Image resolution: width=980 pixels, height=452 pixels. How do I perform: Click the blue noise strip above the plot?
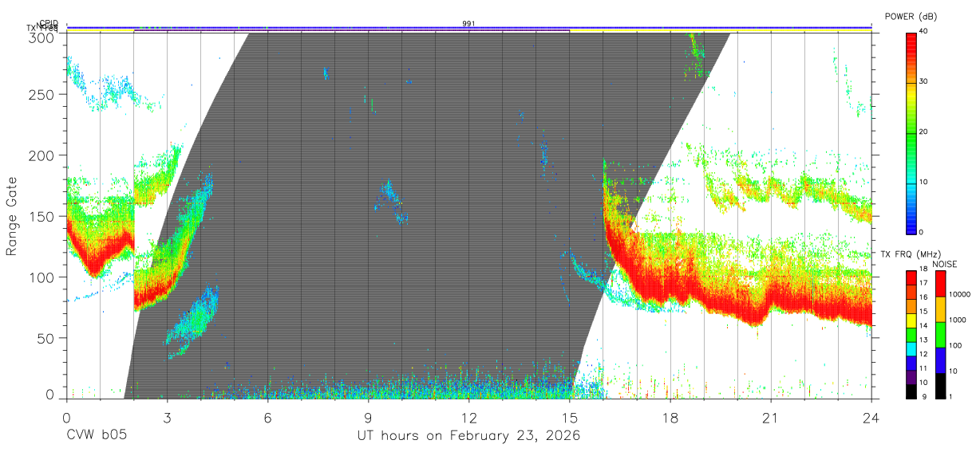tap(468, 28)
